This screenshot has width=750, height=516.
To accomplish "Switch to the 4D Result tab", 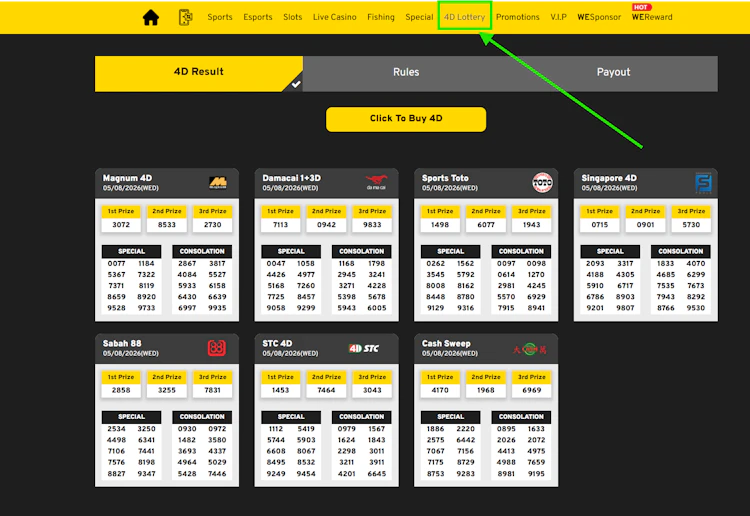I will pyautogui.click(x=199, y=73).
